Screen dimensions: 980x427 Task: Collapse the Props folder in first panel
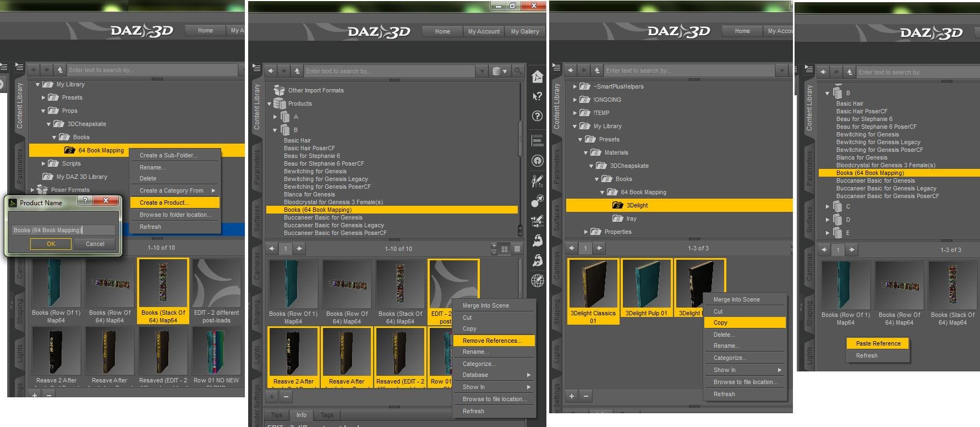(43, 111)
